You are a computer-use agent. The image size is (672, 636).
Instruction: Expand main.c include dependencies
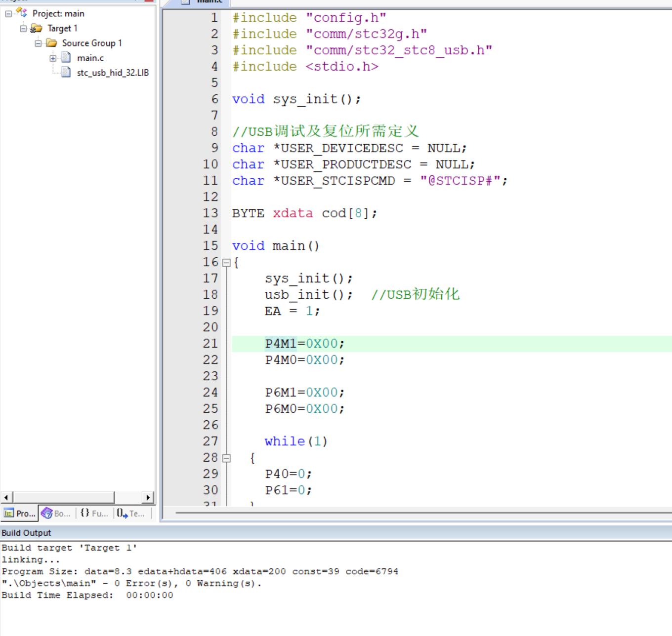[x=53, y=58]
